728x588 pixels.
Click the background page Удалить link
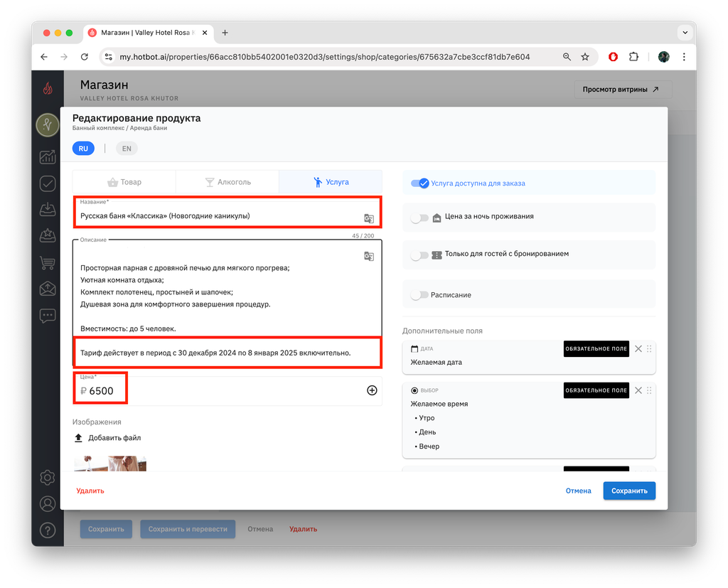coord(303,529)
